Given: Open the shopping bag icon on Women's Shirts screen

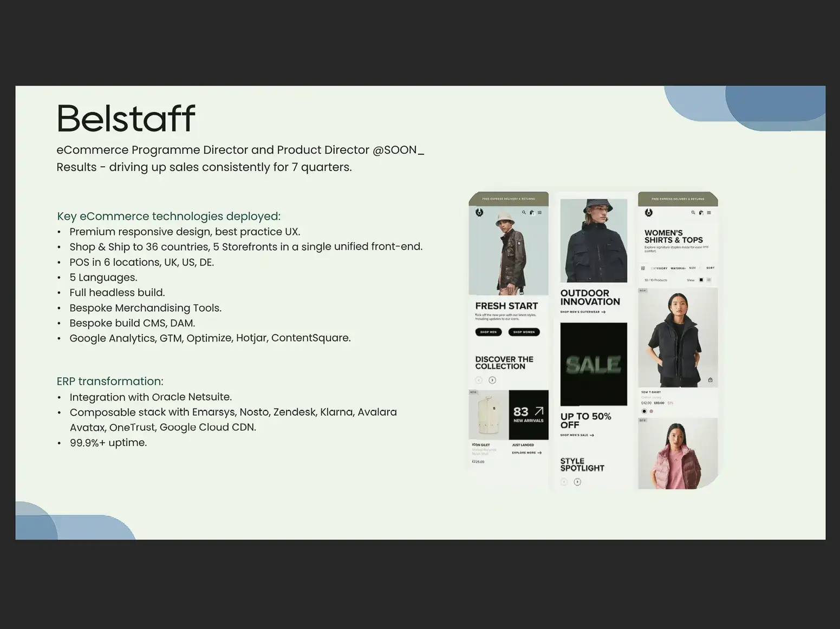Looking at the screenshot, I should 701,213.
